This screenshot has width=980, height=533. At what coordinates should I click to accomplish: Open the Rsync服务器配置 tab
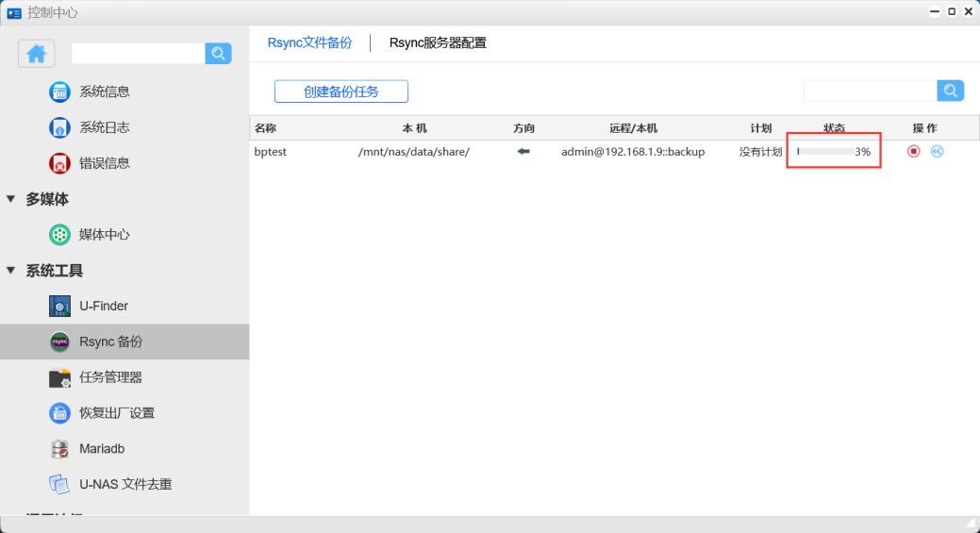(x=438, y=42)
